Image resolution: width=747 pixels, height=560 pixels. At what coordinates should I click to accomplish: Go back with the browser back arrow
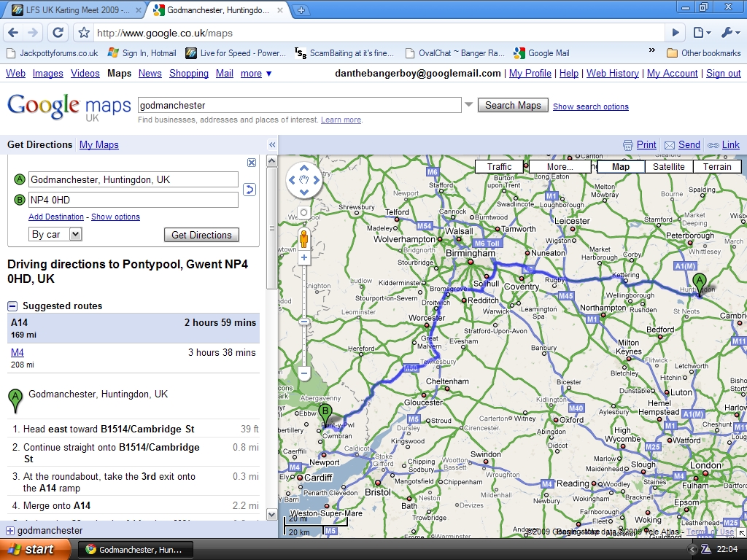click(13, 33)
